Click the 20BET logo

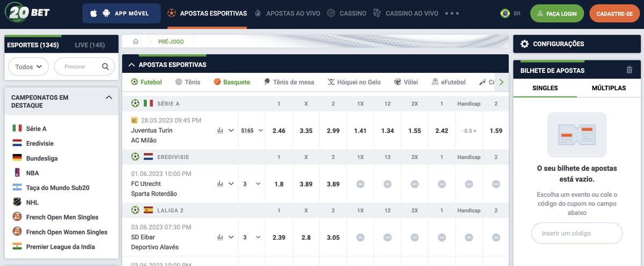(x=27, y=12)
